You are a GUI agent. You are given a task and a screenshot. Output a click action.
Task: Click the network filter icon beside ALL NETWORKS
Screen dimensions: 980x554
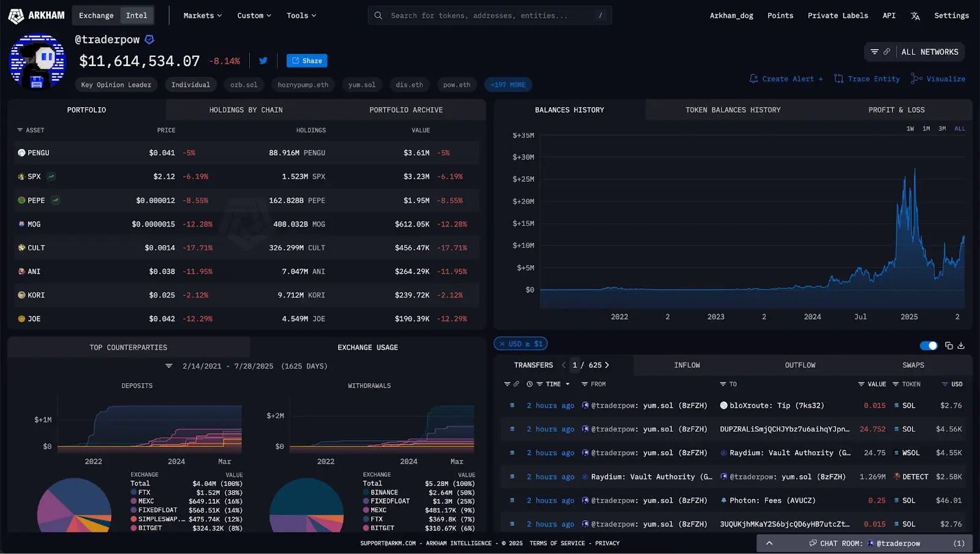pyautogui.click(x=875, y=52)
